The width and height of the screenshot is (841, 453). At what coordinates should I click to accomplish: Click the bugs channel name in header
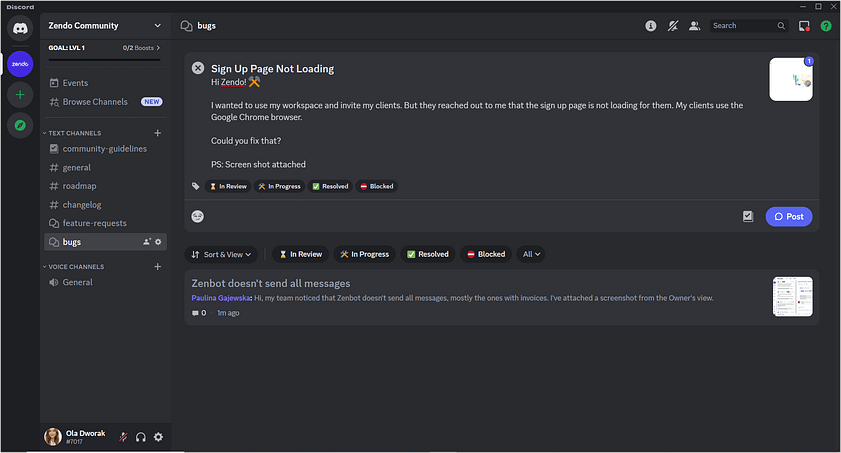click(x=206, y=26)
